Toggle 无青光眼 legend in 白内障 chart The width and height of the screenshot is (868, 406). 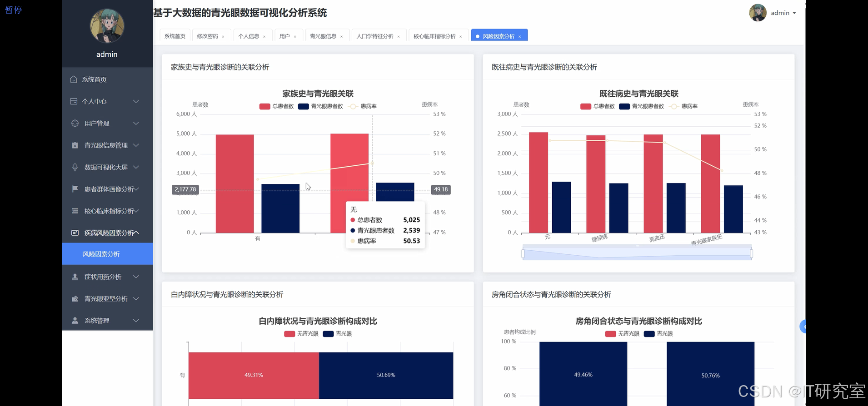[301, 334]
